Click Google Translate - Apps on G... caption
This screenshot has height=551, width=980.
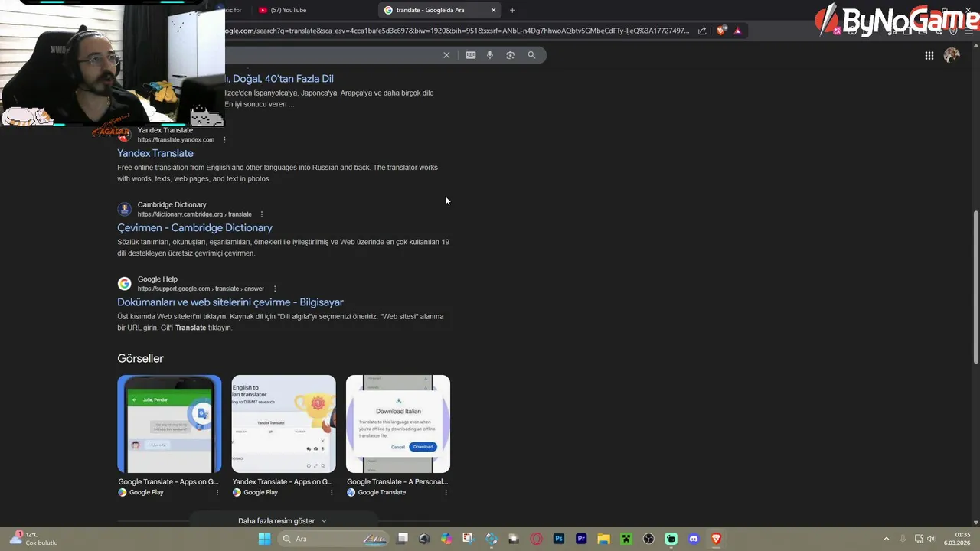[x=168, y=482]
